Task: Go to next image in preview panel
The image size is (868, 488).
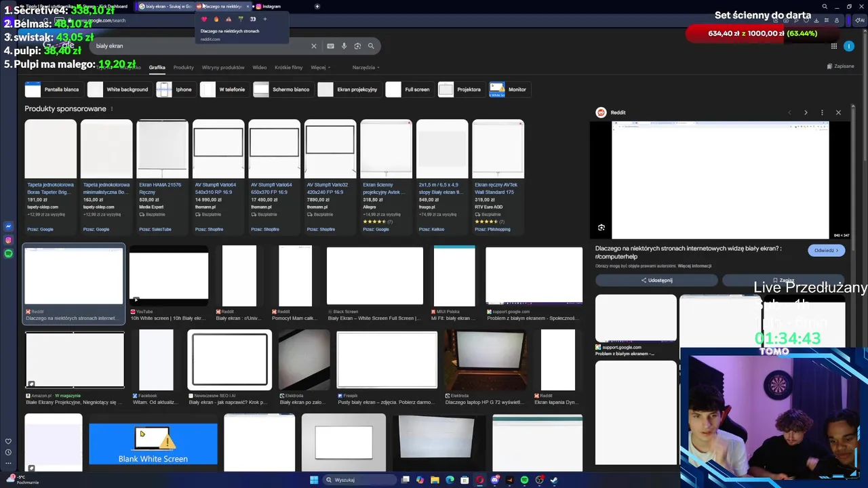Action: [x=806, y=113]
